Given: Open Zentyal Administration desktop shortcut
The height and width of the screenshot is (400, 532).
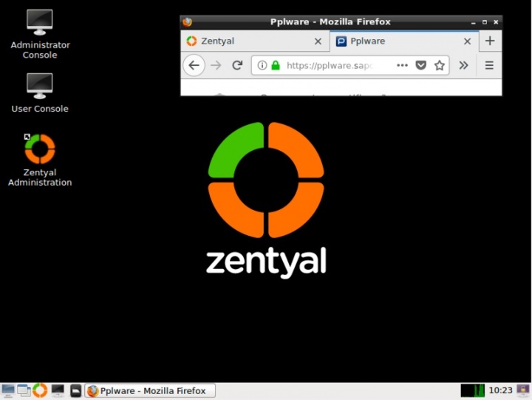Looking at the screenshot, I should pos(40,150).
